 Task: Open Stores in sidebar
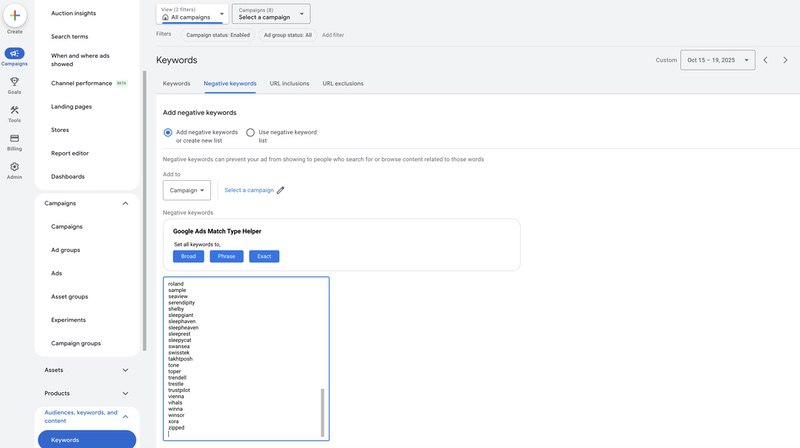click(60, 130)
